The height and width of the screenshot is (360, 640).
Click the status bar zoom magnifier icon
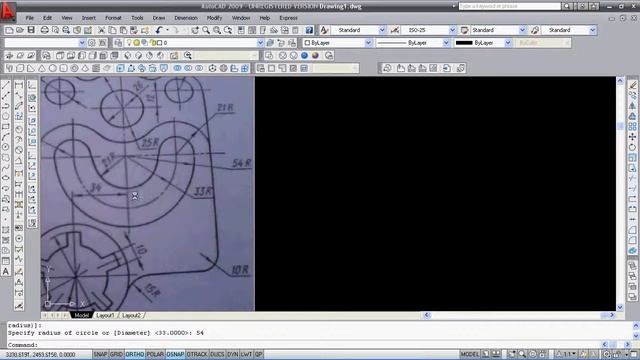click(522, 354)
